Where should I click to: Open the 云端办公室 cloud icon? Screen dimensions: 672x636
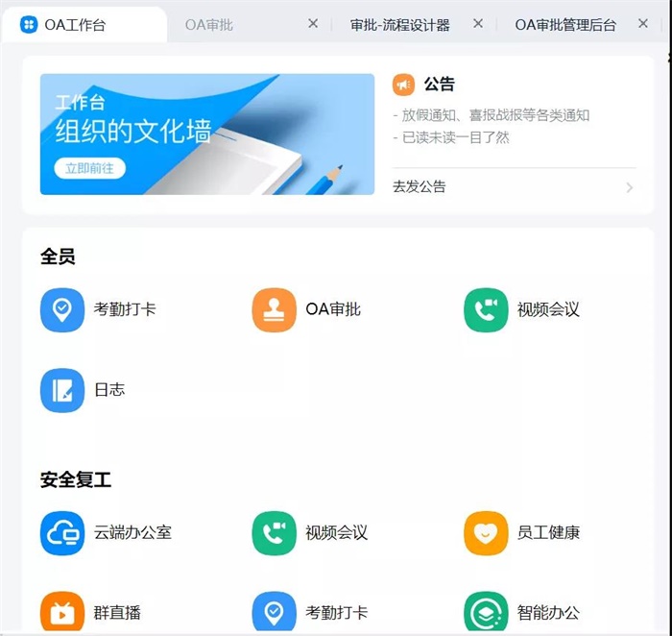click(62, 532)
